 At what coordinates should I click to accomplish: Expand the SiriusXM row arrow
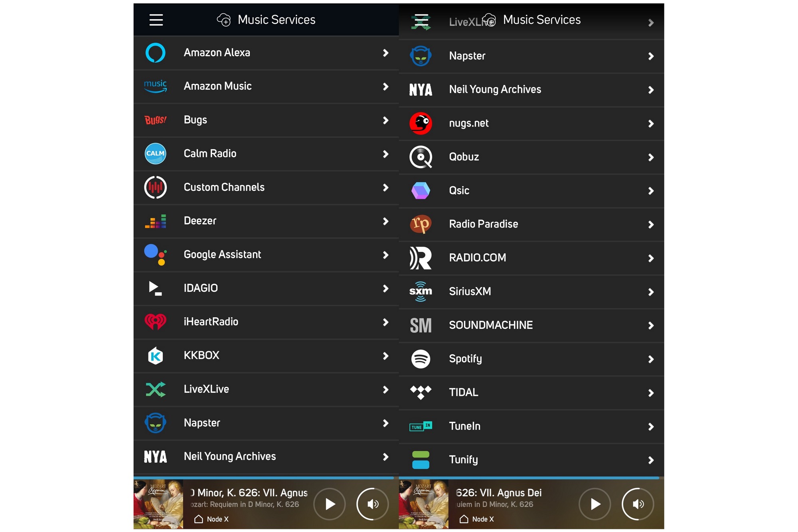point(651,292)
